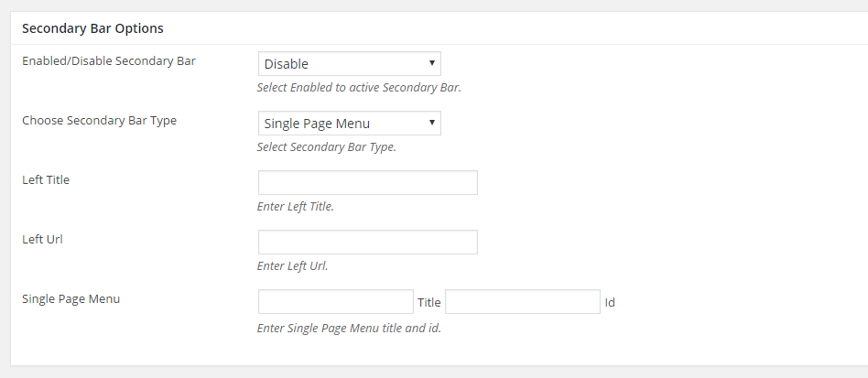
Task: Click the 'Enter Single Page Menu title and id' hint
Action: coord(349,329)
